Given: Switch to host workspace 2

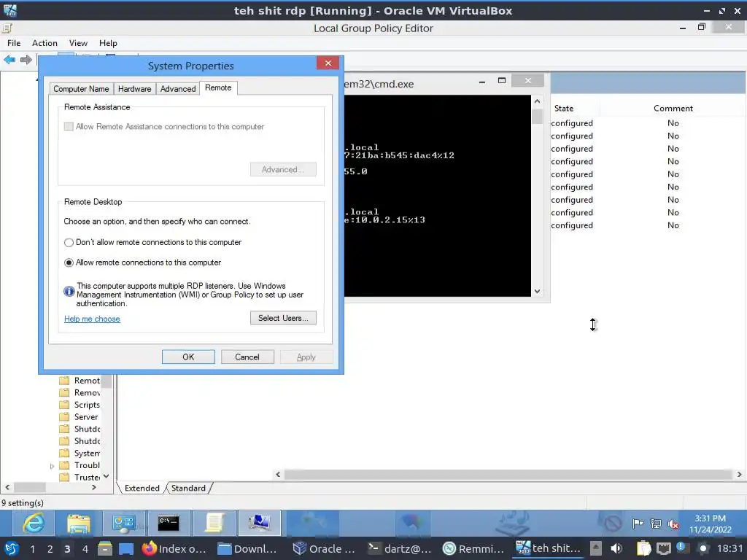Looking at the screenshot, I should [x=50, y=549].
